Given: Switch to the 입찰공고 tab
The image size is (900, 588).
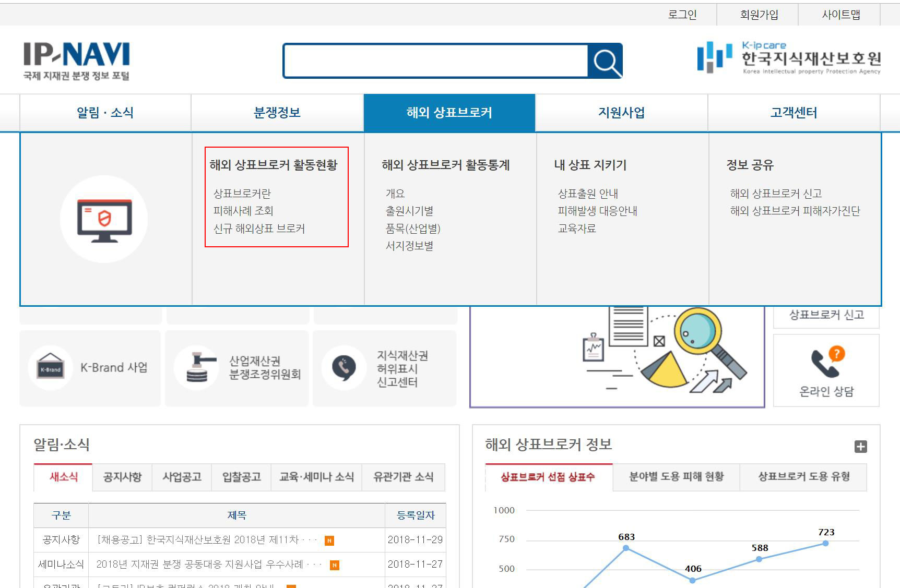Looking at the screenshot, I should (241, 477).
